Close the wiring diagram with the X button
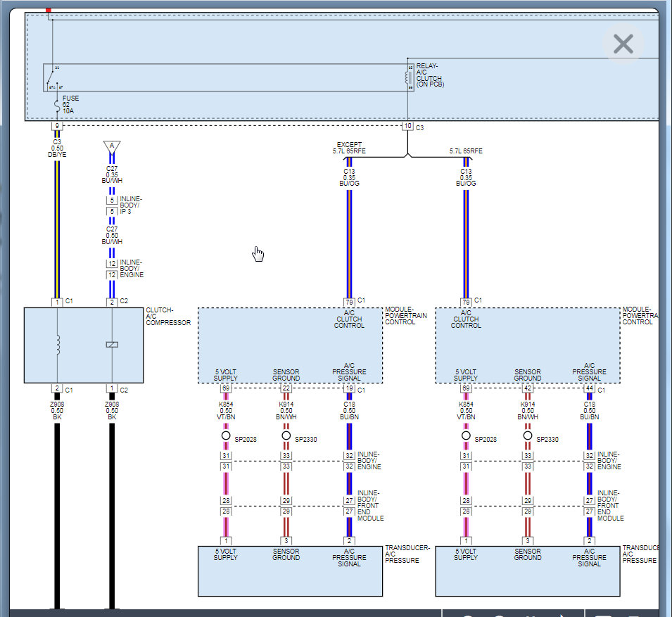 point(623,44)
